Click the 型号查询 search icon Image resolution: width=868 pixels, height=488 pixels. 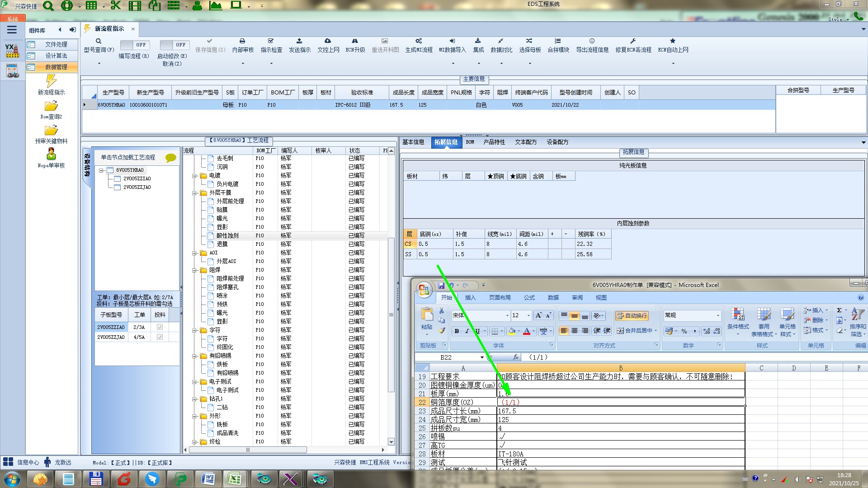click(x=99, y=41)
